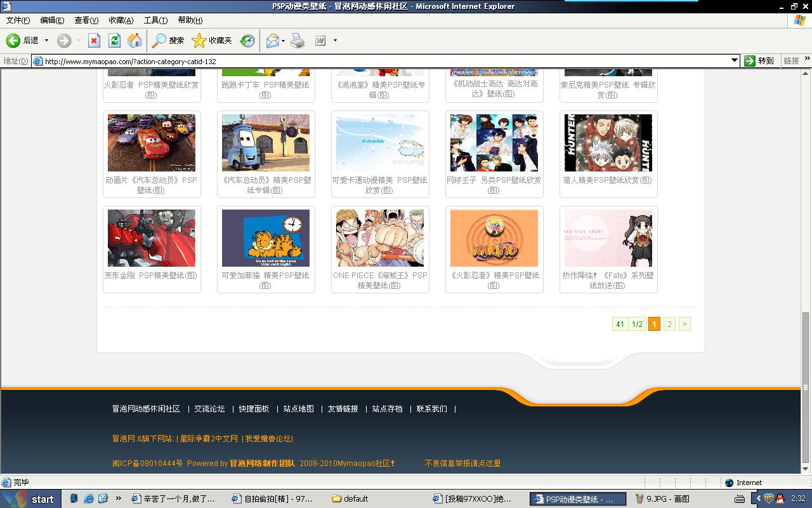Open the Back button history dropdown
This screenshot has width=812, height=508.
pyautogui.click(x=46, y=41)
